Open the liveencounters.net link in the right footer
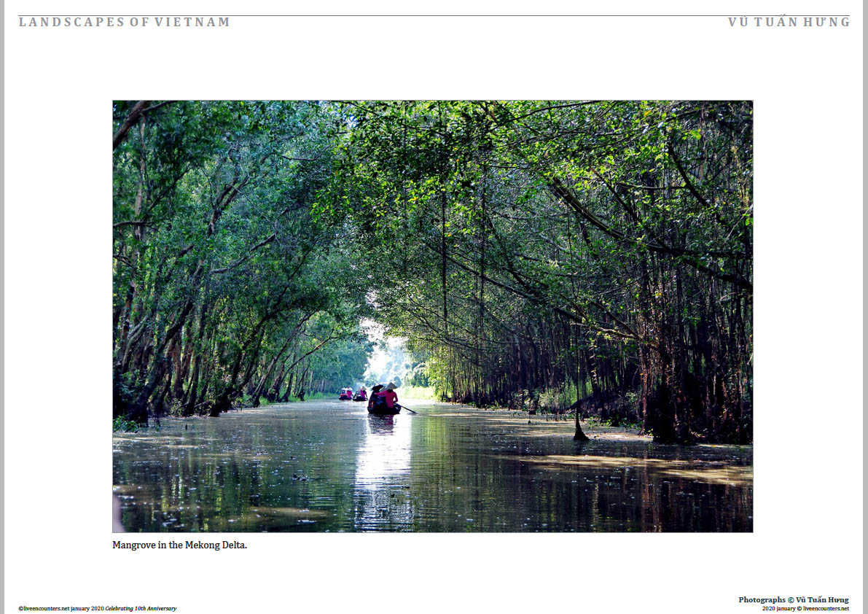Screen dimensions: 868x614 (826, 608)
